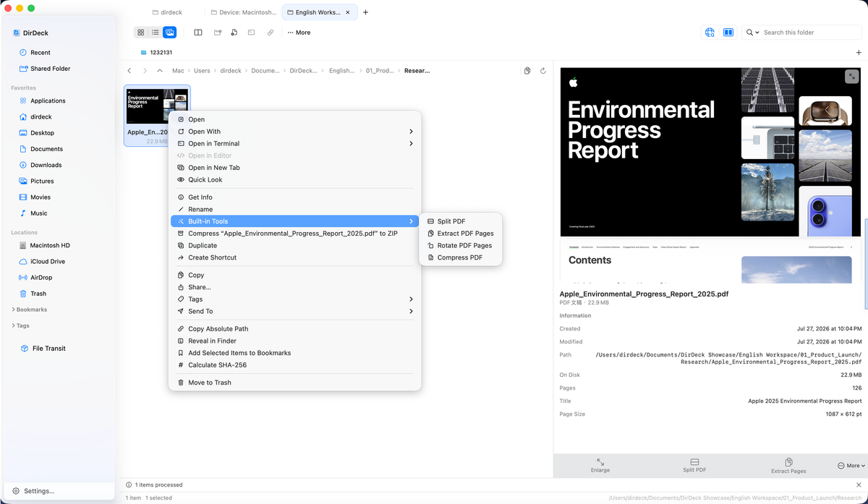Click the copy path clipboard icon
Viewport: 868px width, 504px height.
coord(527,71)
